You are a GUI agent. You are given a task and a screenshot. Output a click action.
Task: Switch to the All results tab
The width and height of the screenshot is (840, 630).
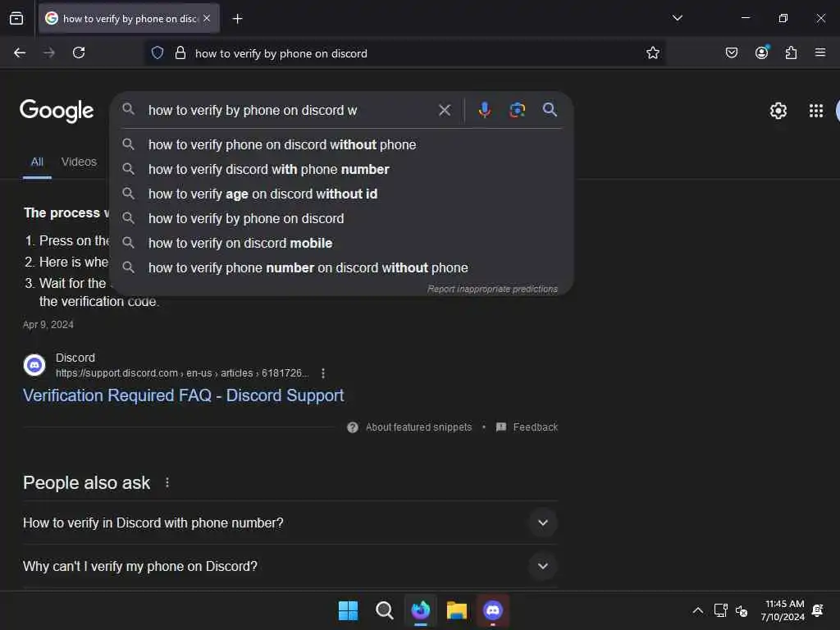(37, 162)
